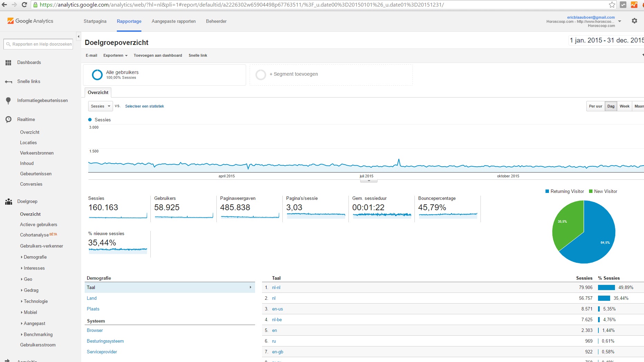Switch chart to Dag view
The height and width of the screenshot is (362, 644).
611,106
